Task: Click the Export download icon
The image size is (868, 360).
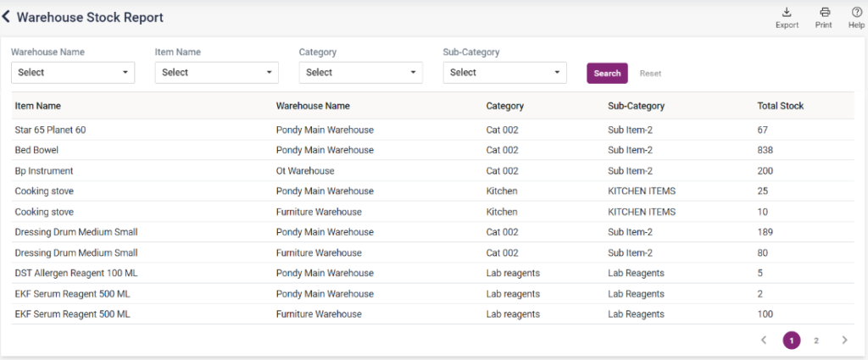Action: (x=787, y=12)
